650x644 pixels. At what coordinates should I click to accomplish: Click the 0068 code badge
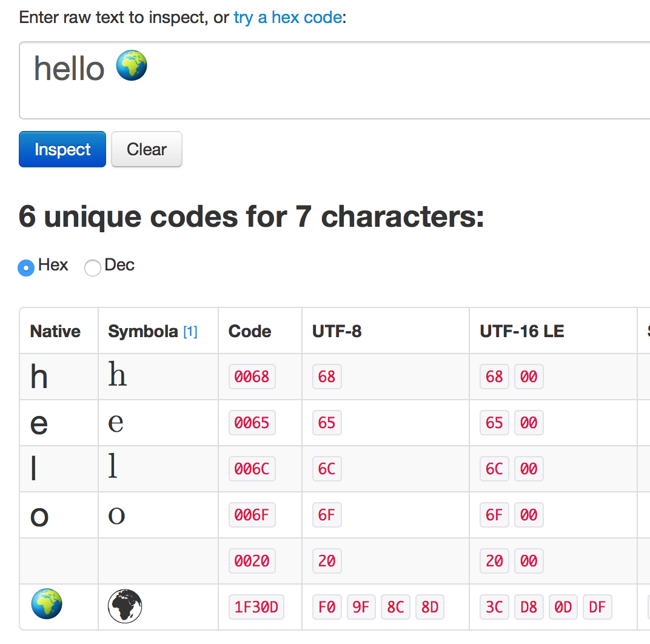tap(252, 377)
